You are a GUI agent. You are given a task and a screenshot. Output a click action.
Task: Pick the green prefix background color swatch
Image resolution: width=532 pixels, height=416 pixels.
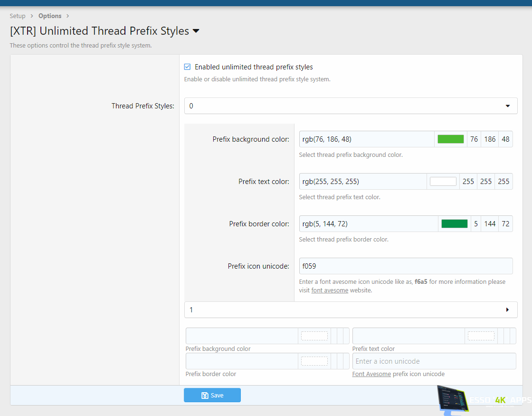450,139
